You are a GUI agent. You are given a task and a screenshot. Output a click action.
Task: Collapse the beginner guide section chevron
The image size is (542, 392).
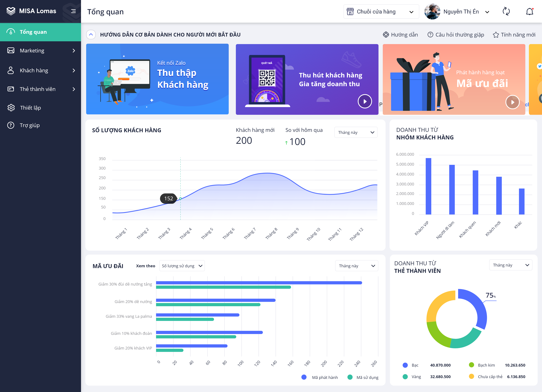pyautogui.click(x=91, y=35)
